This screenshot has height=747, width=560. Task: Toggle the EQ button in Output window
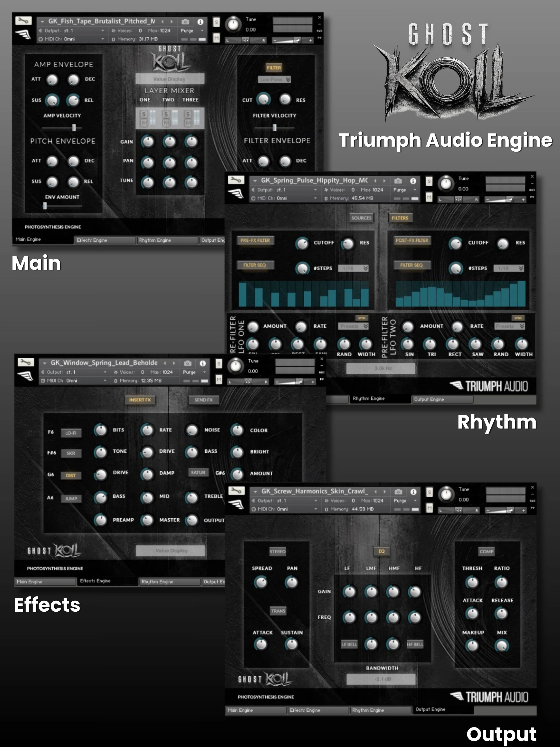(x=381, y=551)
